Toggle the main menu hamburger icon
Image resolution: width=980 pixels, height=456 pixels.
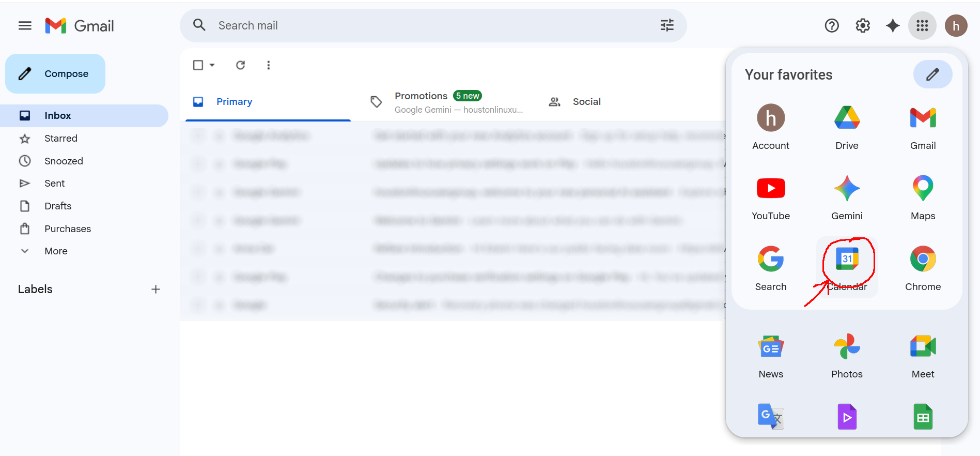tap(25, 26)
